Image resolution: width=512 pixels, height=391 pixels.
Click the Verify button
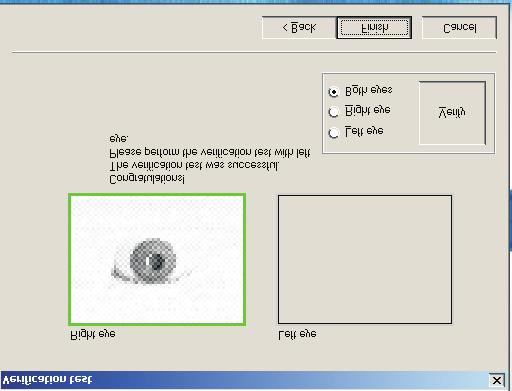coord(452,113)
